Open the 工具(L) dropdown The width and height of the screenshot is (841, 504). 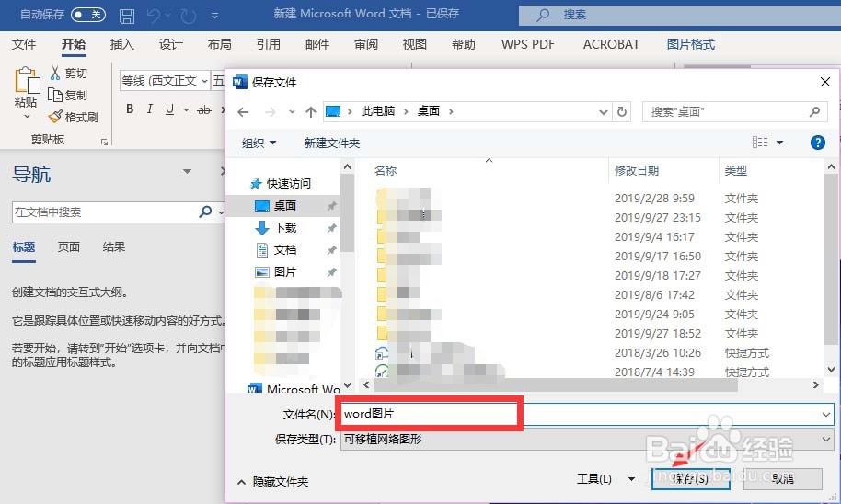tap(605, 479)
